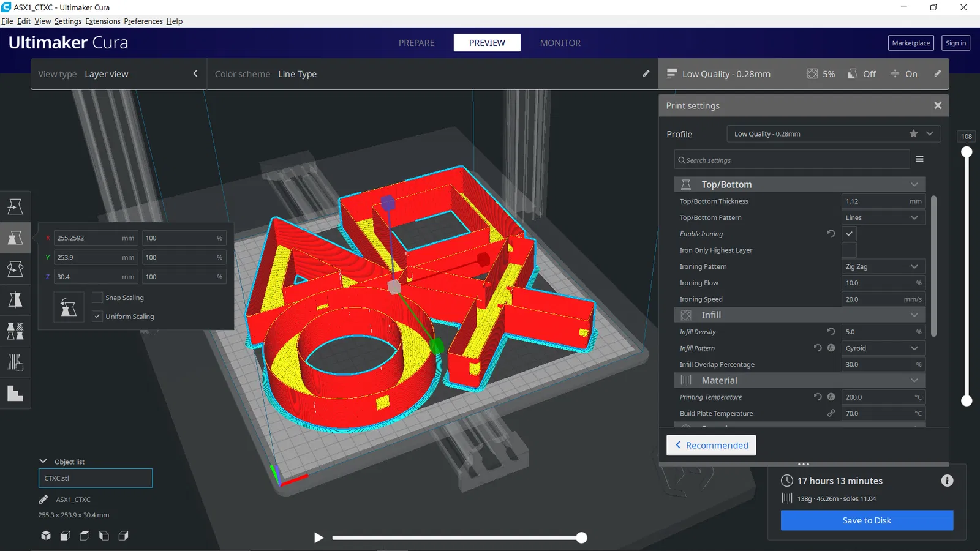Select CTXC.stl in the object list
Image resolution: width=980 pixels, height=551 pixels.
[96, 478]
